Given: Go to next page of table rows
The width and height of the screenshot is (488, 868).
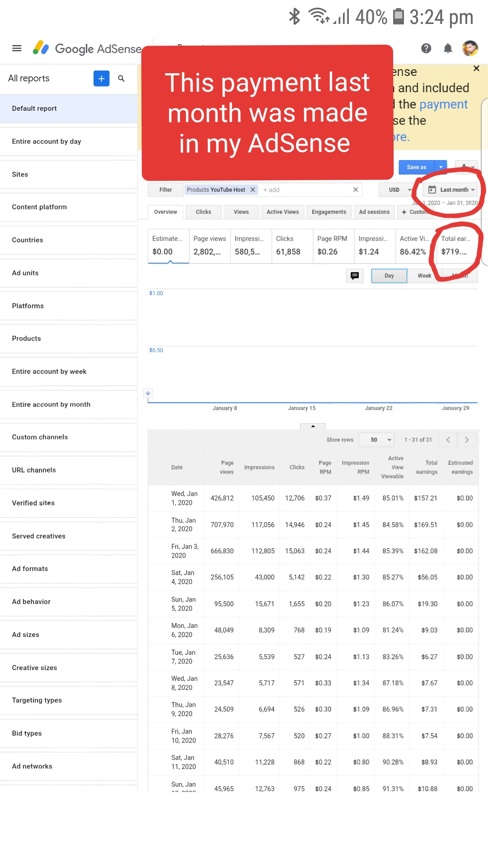Looking at the screenshot, I should coord(467,440).
